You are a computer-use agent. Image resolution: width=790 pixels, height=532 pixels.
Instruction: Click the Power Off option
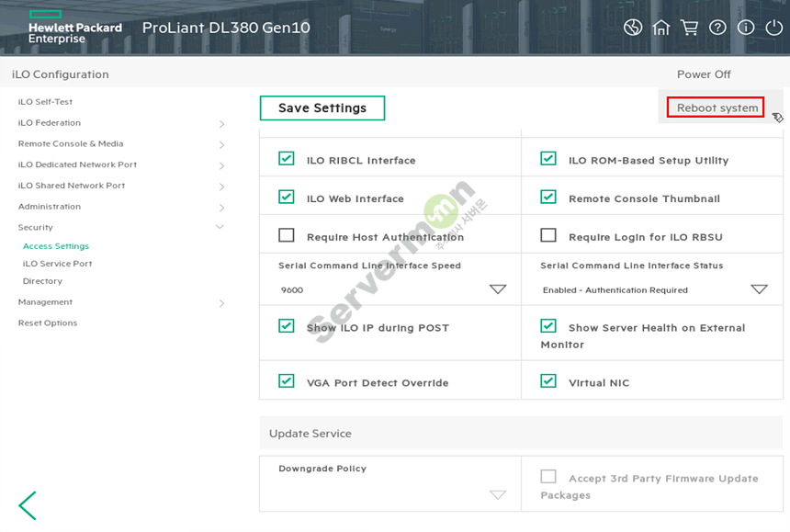pyautogui.click(x=704, y=74)
